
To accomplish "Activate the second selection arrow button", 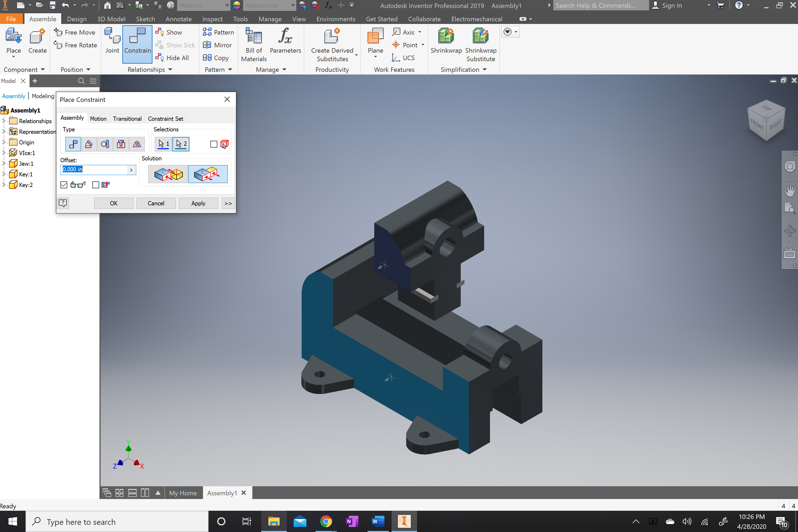I will pyautogui.click(x=181, y=144).
